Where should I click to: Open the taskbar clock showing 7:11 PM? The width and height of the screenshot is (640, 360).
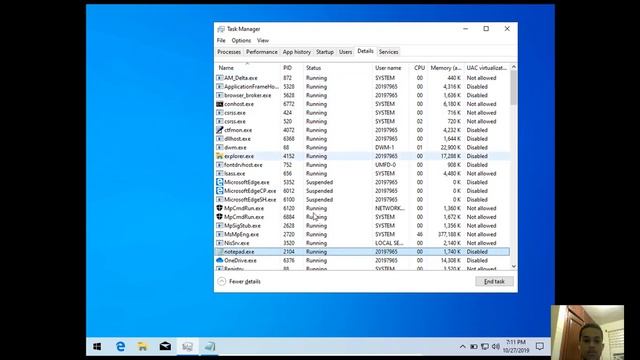516,346
